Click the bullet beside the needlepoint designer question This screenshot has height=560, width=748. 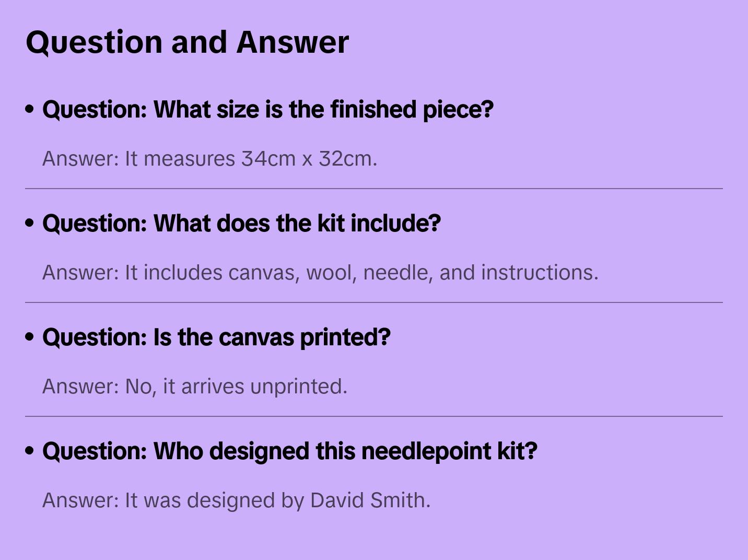[30, 451]
